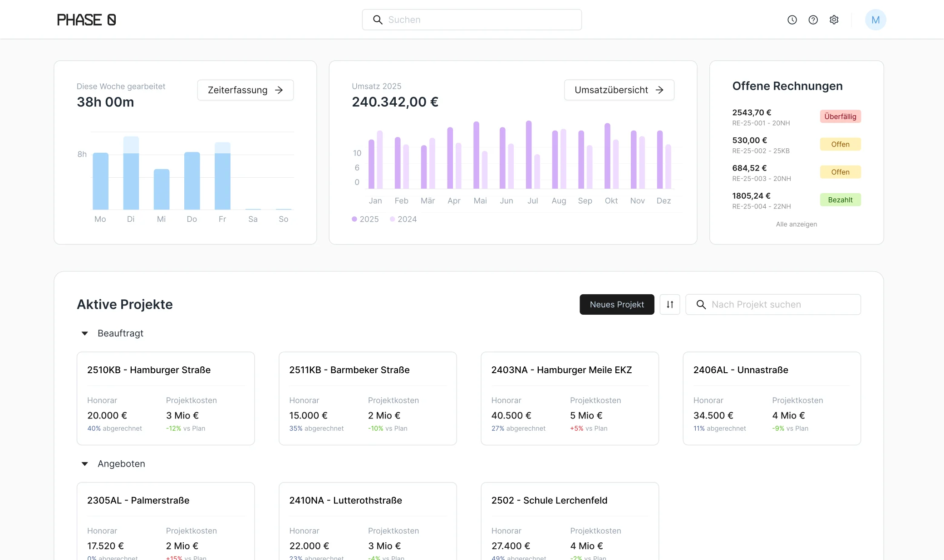The image size is (944, 560).
Task: Open project 2511KB - Barmbeker Straße
Action: click(368, 399)
